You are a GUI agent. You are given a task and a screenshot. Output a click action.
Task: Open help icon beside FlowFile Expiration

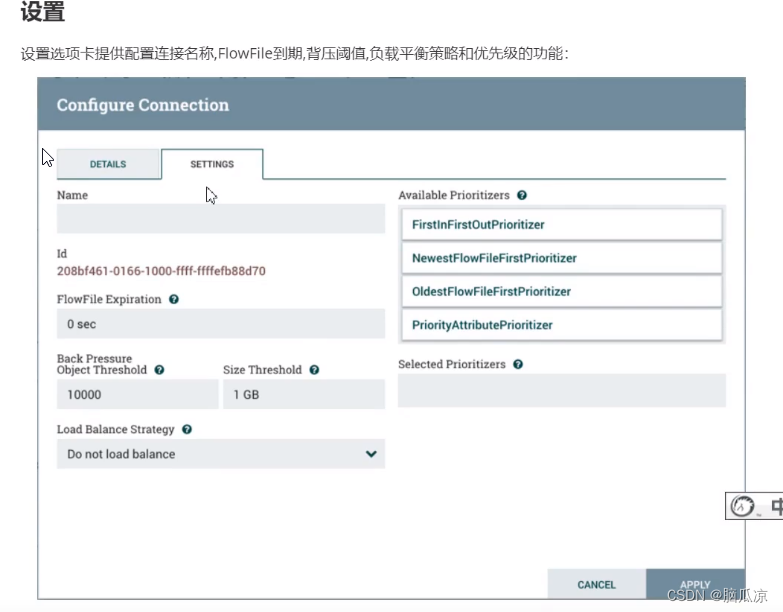pyautogui.click(x=174, y=300)
